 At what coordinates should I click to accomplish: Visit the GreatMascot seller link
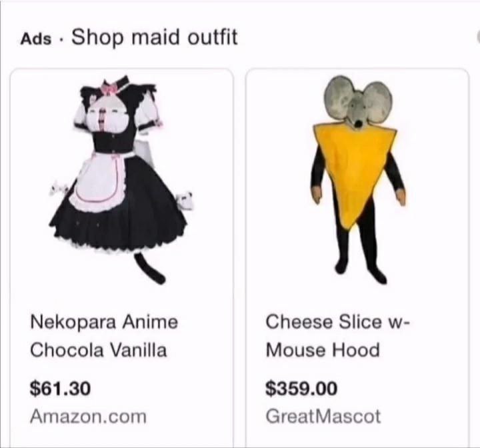pos(323,417)
